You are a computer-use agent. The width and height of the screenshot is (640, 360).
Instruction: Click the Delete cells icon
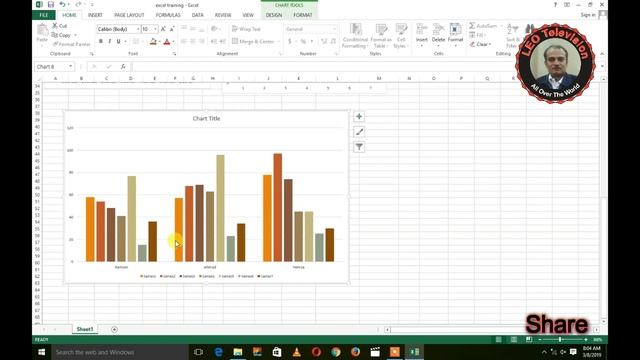[438, 29]
